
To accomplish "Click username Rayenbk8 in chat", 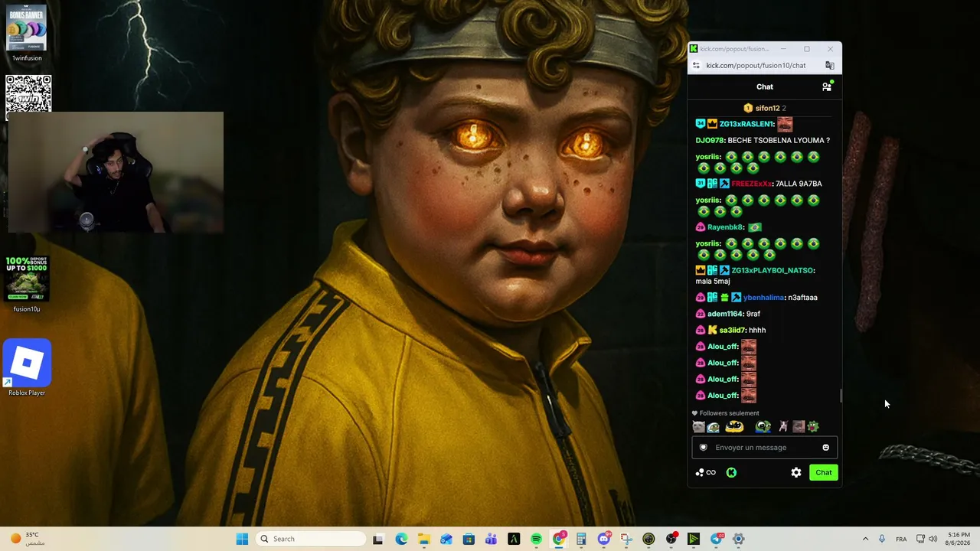I will tap(724, 227).
